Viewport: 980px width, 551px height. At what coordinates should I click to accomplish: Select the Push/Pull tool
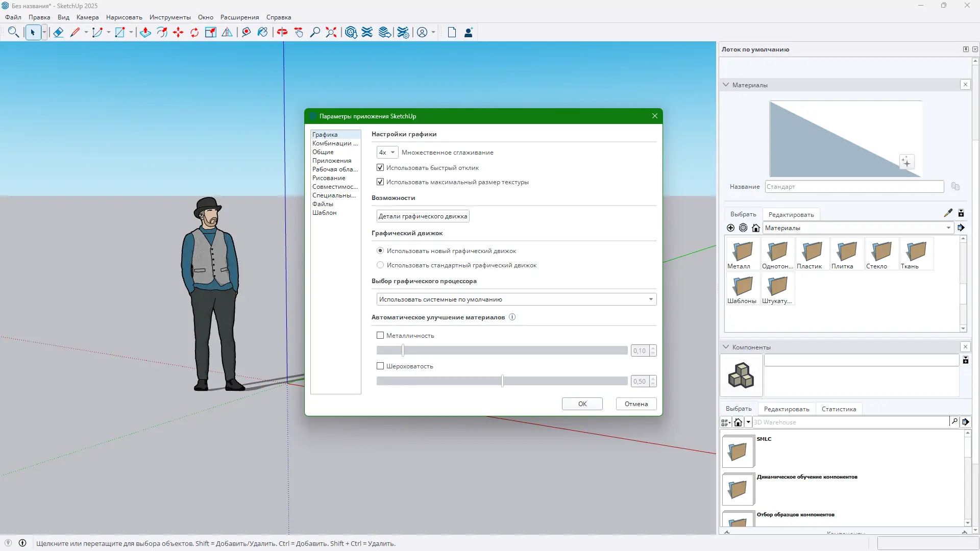point(145,33)
